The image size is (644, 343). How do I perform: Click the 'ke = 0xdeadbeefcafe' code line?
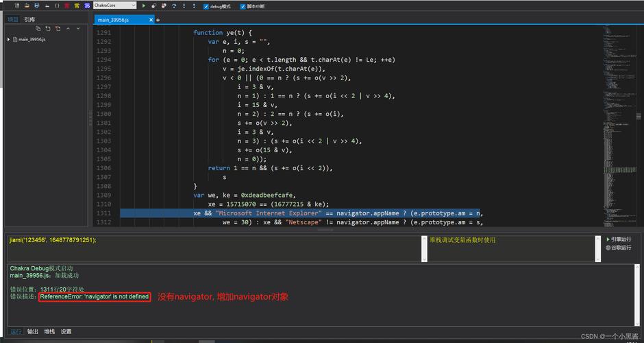[x=245, y=195]
